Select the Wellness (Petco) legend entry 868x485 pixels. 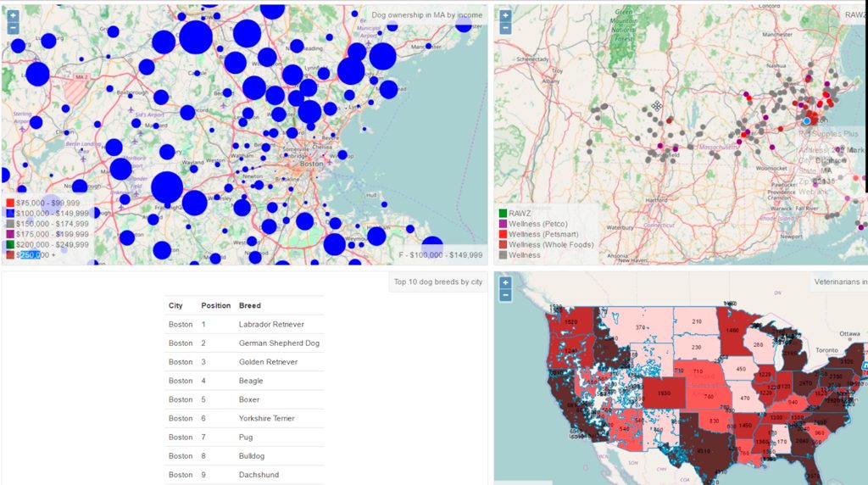point(537,224)
